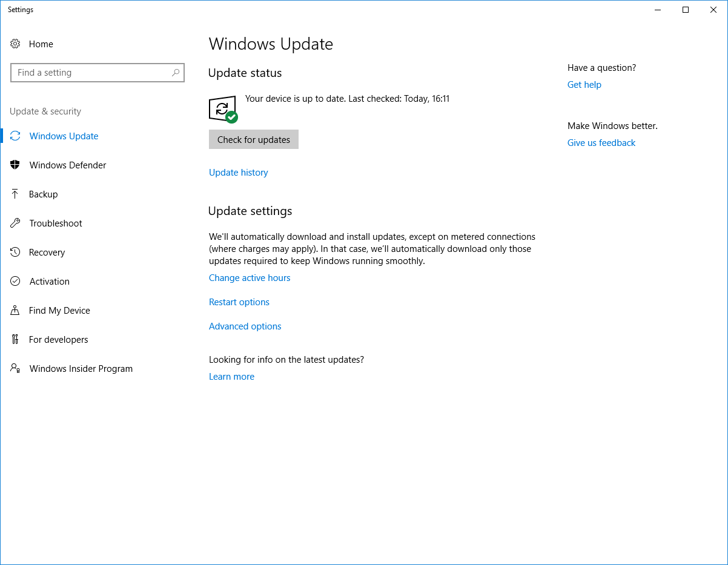Click the For developers tools icon
Screen dimensions: 728x565
pyautogui.click(x=15, y=339)
